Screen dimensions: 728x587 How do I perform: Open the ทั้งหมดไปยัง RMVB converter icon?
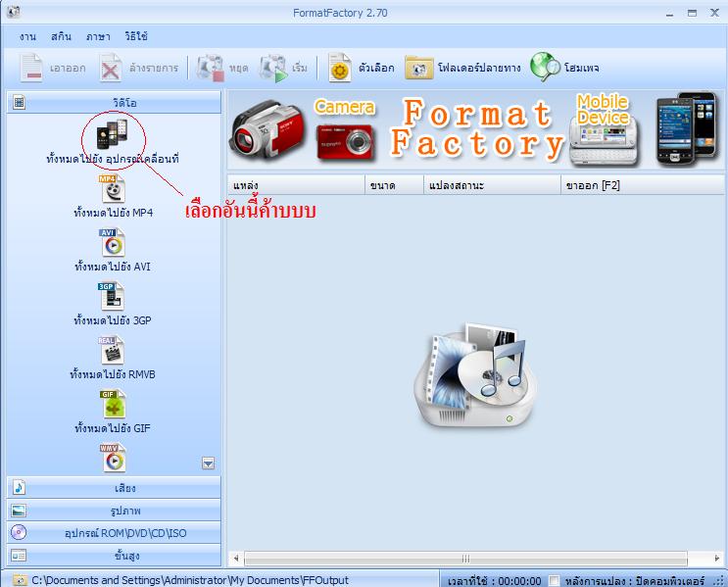(x=111, y=350)
